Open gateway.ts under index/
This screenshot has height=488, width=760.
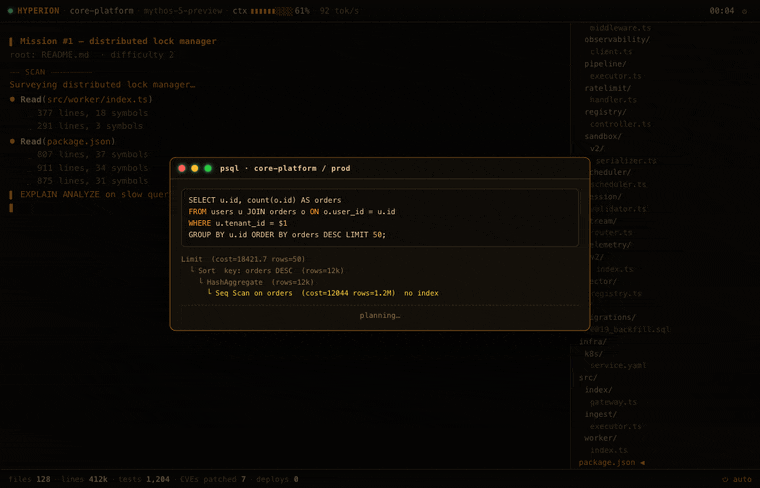tap(613, 402)
